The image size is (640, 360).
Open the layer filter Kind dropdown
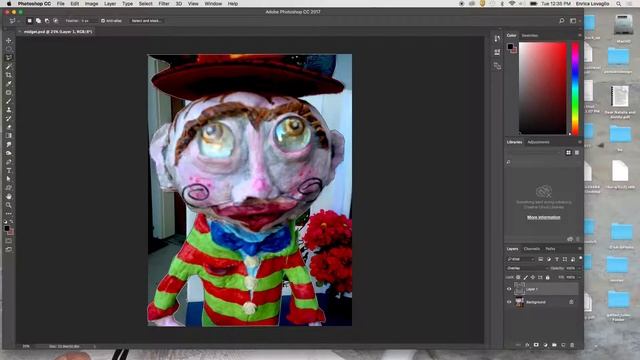click(x=520, y=259)
